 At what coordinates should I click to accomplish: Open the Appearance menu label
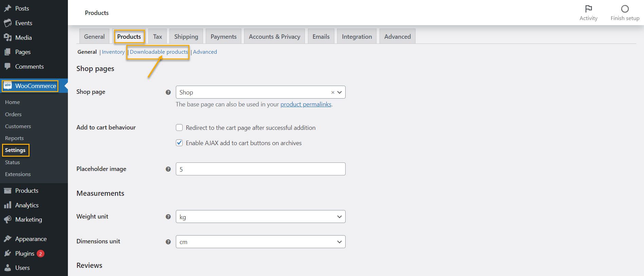(31, 239)
